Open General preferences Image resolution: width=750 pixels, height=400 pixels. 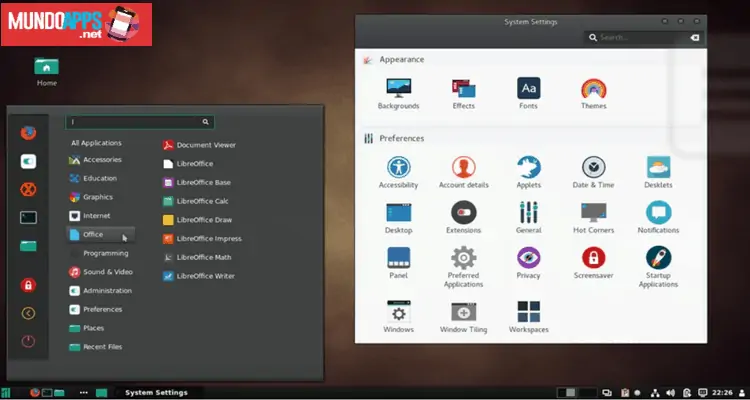(529, 218)
